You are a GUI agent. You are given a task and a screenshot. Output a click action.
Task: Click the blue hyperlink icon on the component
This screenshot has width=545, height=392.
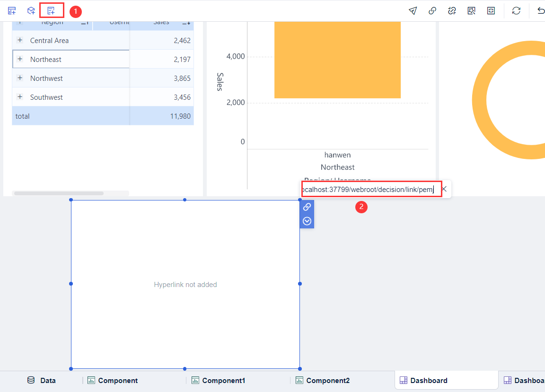click(x=307, y=207)
